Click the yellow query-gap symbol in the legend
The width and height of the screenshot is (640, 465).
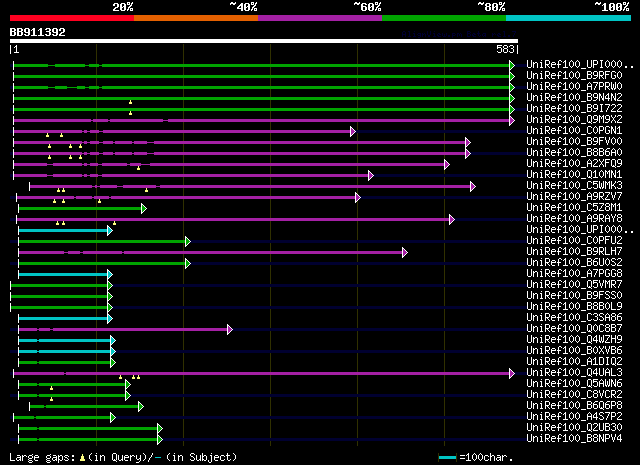[x=82, y=458]
